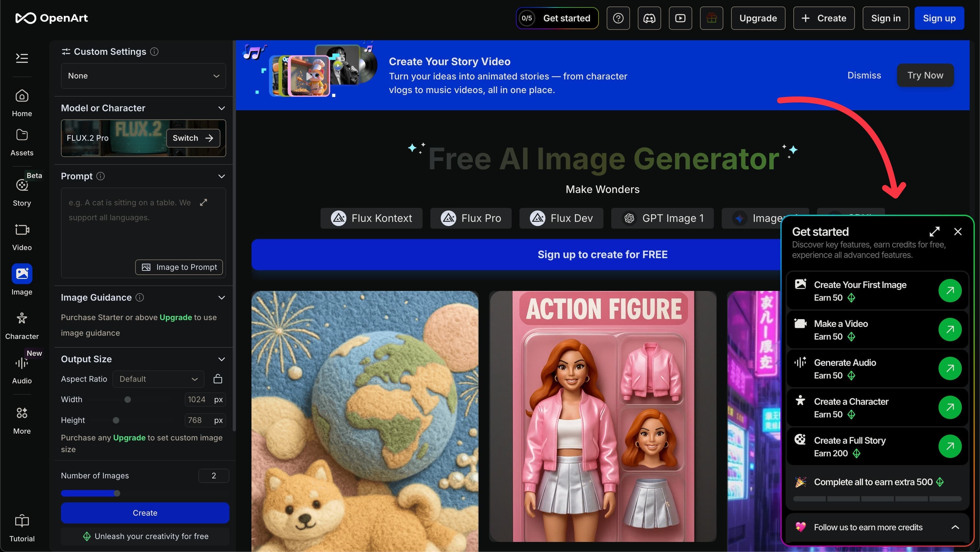Expand the prompt text box
Image resolution: width=980 pixels, height=552 pixels.
click(x=204, y=202)
